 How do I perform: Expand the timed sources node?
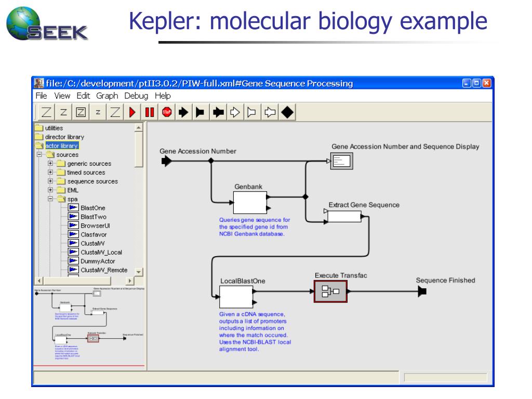pos(50,172)
